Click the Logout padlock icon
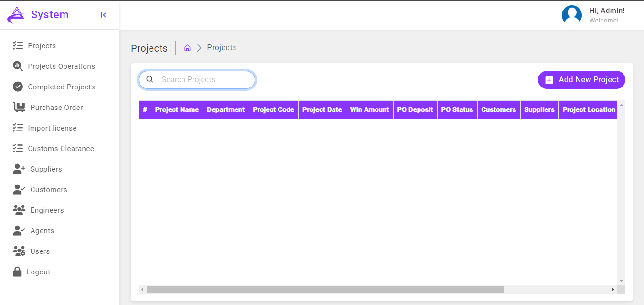The image size is (644, 305). click(17, 272)
